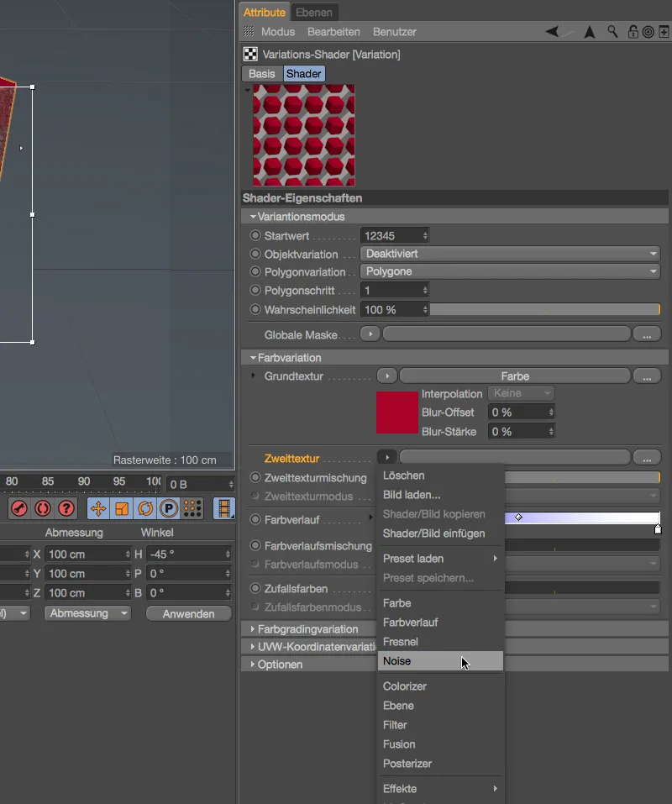
Task: Click the Startwert 12345 input field
Action: pyautogui.click(x=395, y=236)
